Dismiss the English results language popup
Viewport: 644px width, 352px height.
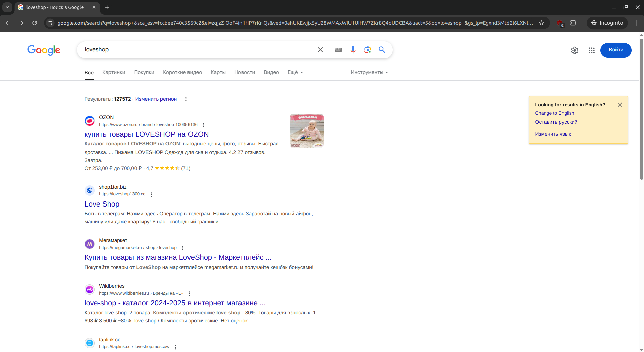coord(620,105)
